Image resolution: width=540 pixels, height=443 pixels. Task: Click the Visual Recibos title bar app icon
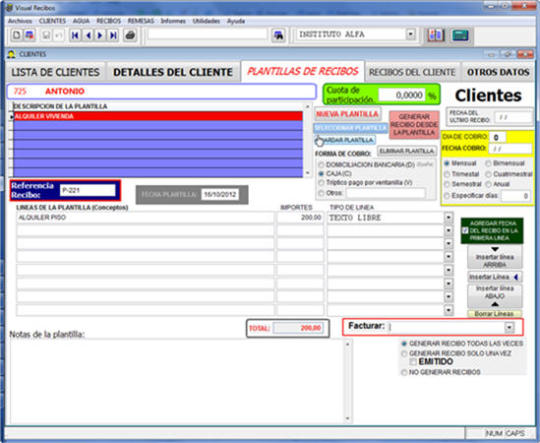(9, 8)
